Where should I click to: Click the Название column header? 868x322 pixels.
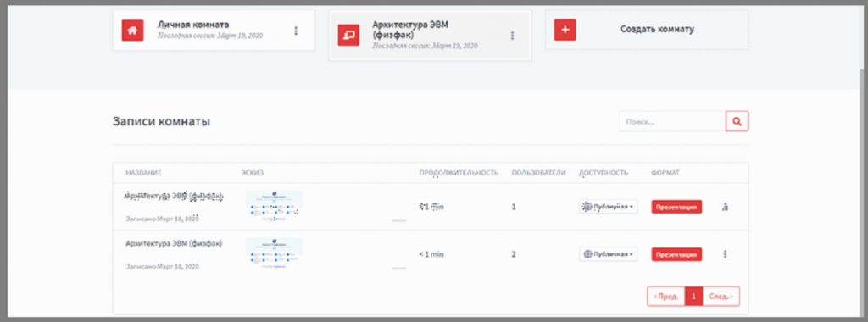143,173
